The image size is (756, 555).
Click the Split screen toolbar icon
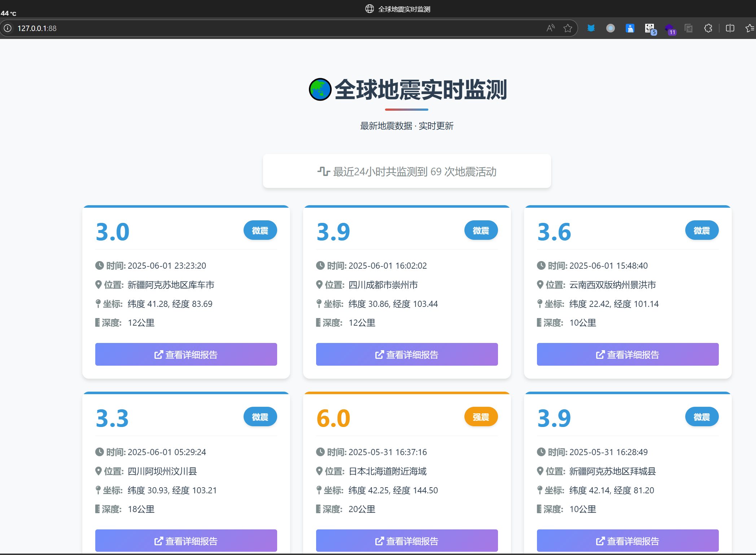[730, 28]
